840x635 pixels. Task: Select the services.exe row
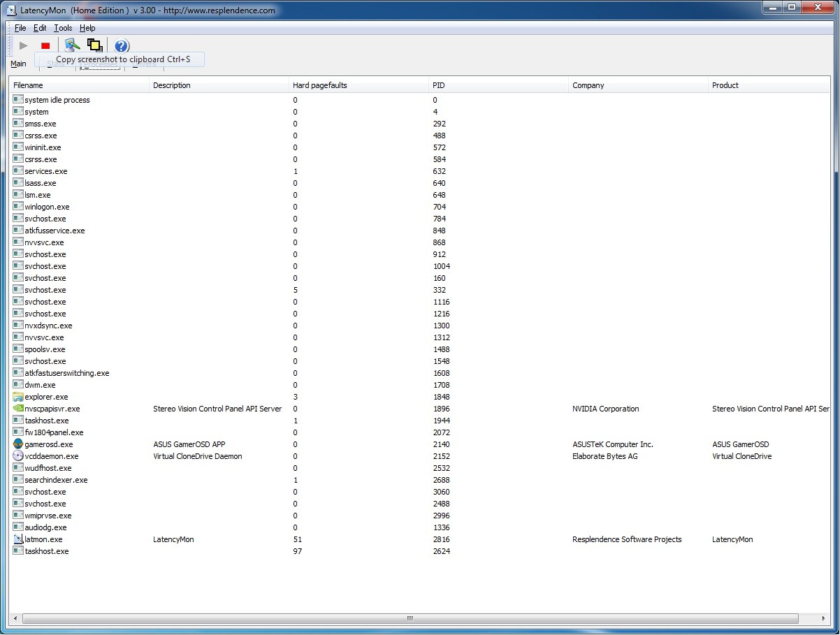pyautogui.click(x=419, y=171)
